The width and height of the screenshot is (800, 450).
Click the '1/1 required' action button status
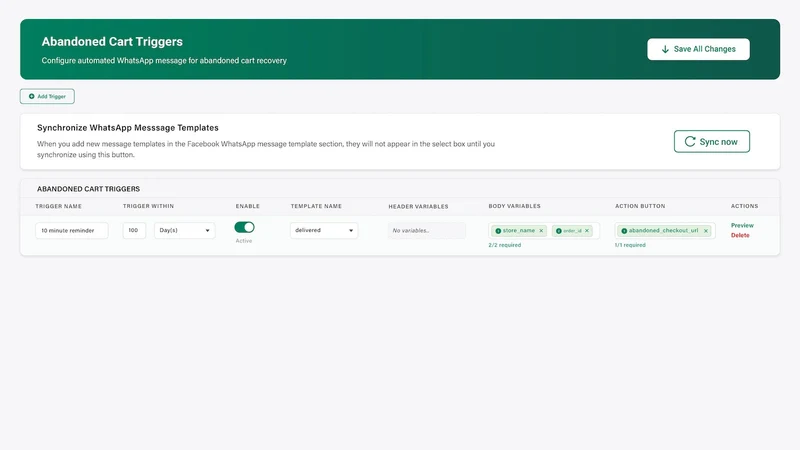pyautogui.click(x=630, y=245)
